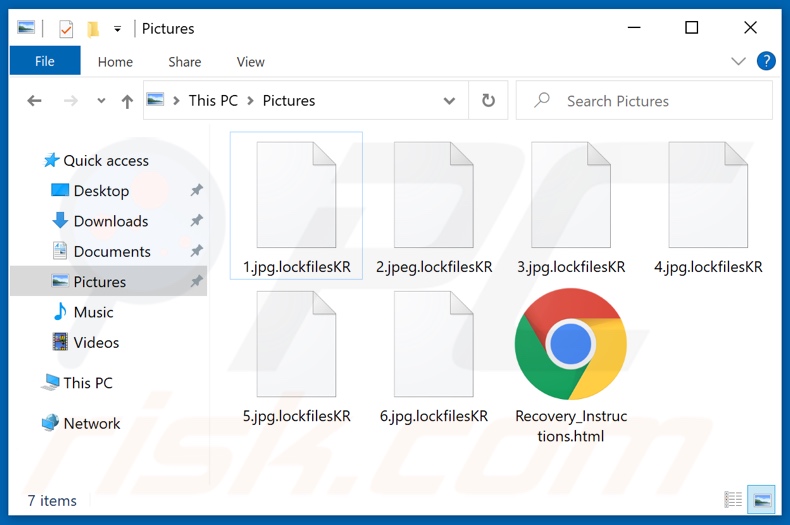
Task: Select the 3.jpg.lockfilesKR file icon
Action: (x=571, y=194)
